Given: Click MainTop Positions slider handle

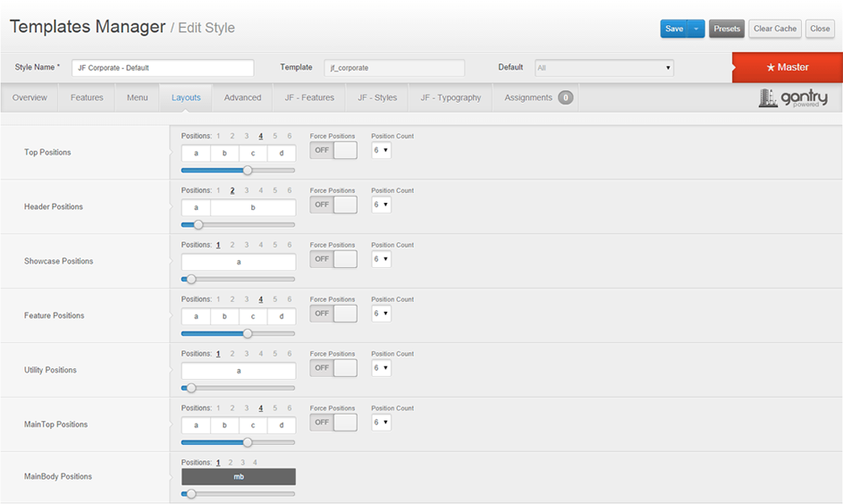Looking at the screenshot, I should click(247, 442).
